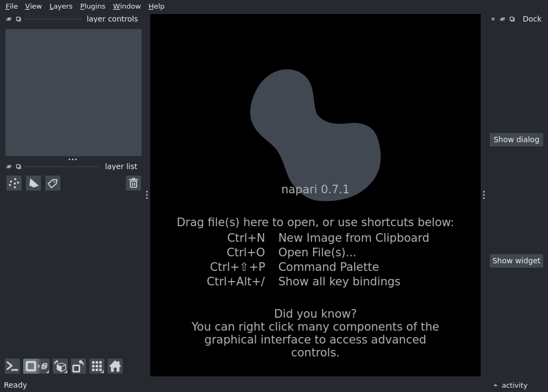Hide the Dock panel eye icon
548x392 pixels.
coord(503,19)
